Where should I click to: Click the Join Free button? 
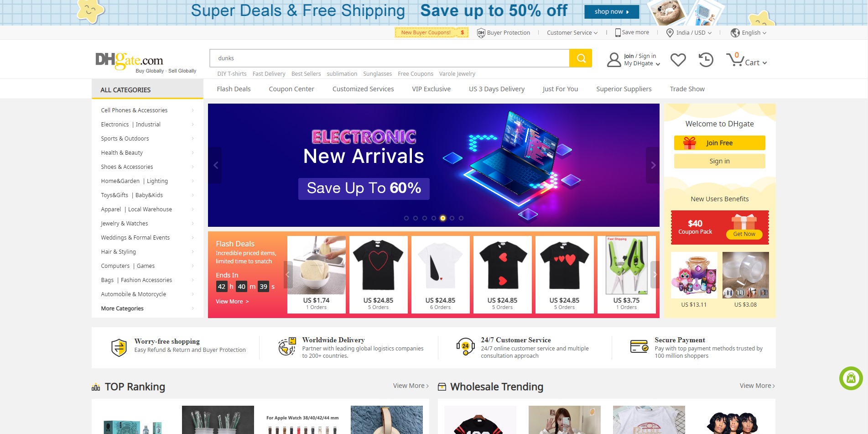(719, 143)
